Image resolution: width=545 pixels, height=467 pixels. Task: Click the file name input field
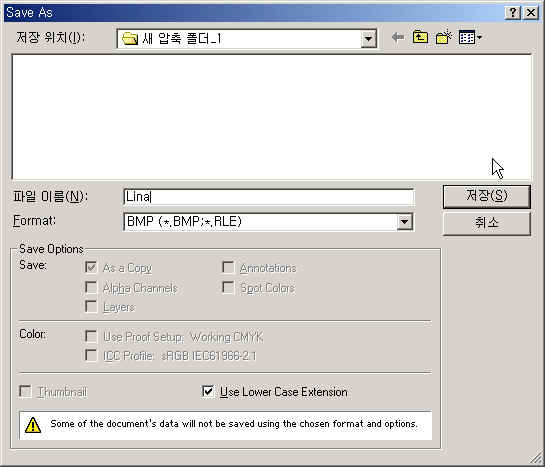(x=269, y=197)
